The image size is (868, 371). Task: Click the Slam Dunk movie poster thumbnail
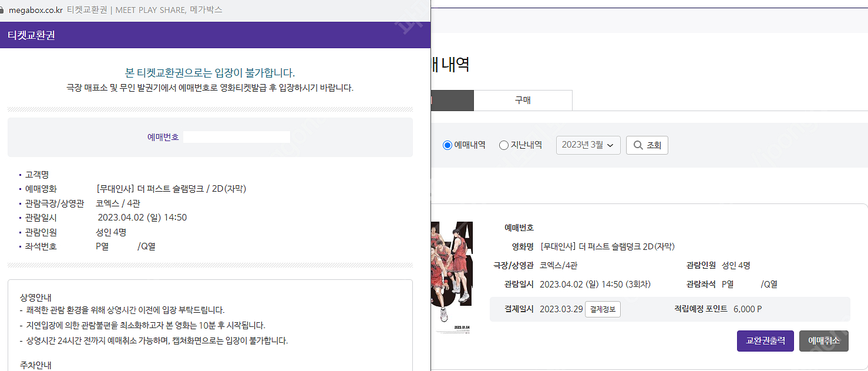(452, 278)
